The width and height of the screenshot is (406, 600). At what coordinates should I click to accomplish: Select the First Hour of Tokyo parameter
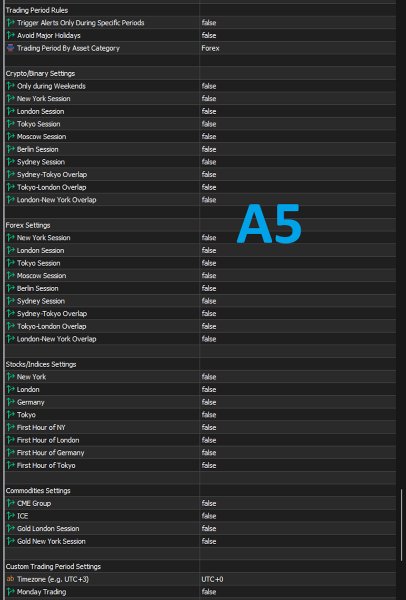tap(46, 465)
